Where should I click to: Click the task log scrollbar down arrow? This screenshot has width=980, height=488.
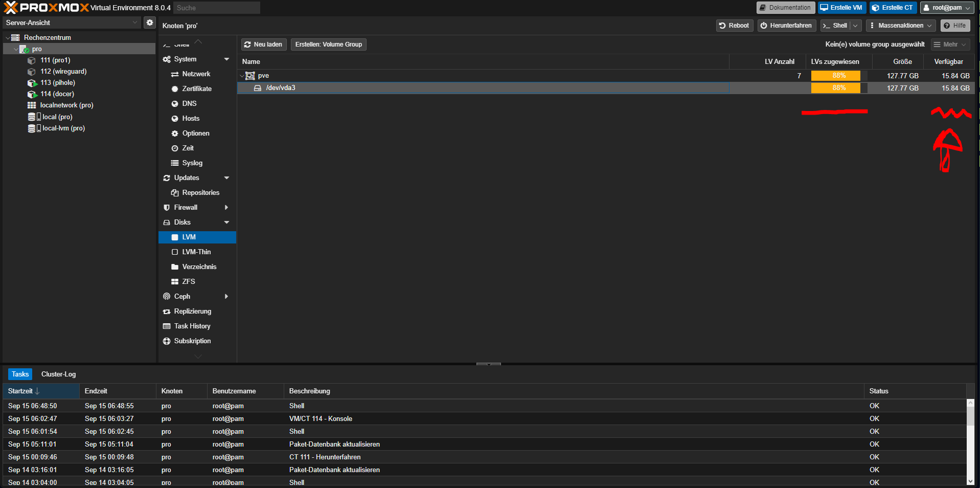[x=970, y=481]
